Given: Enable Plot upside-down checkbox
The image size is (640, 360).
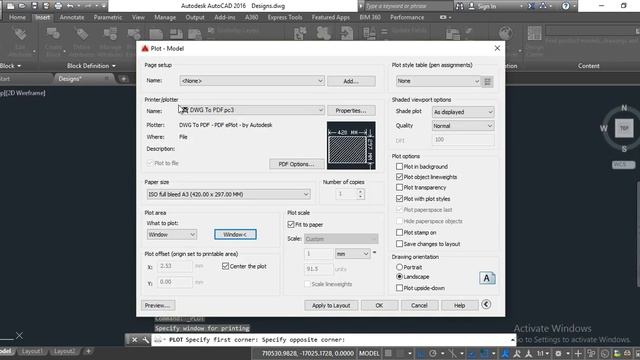Looking at the screenshot, I should 399,288.
